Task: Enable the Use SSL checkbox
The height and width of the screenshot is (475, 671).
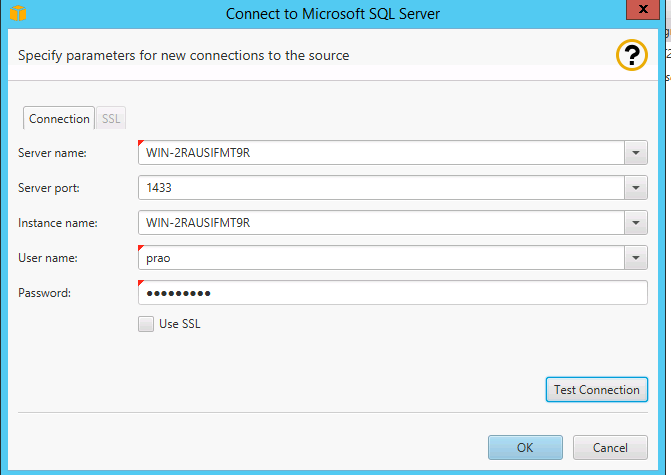Action: point(146,324)
